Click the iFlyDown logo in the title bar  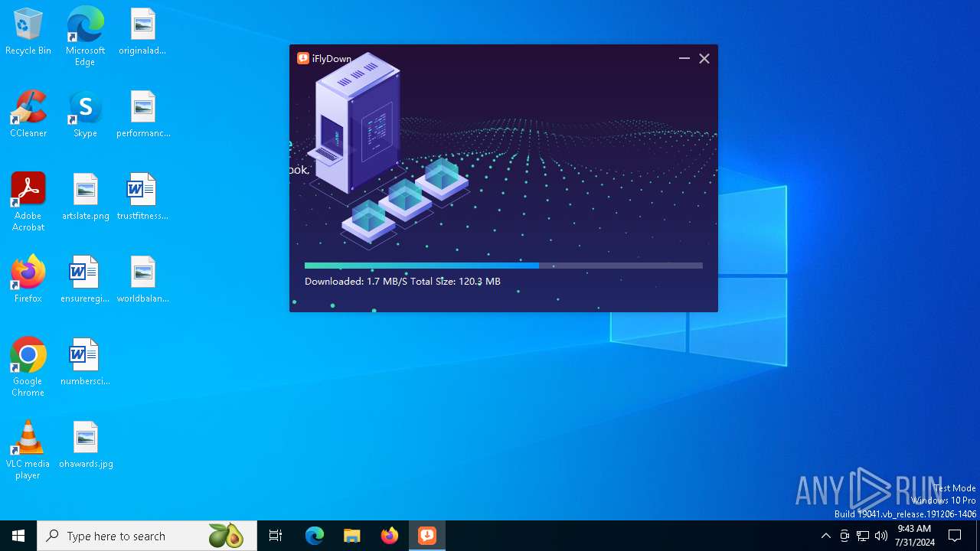click(303, 58)
